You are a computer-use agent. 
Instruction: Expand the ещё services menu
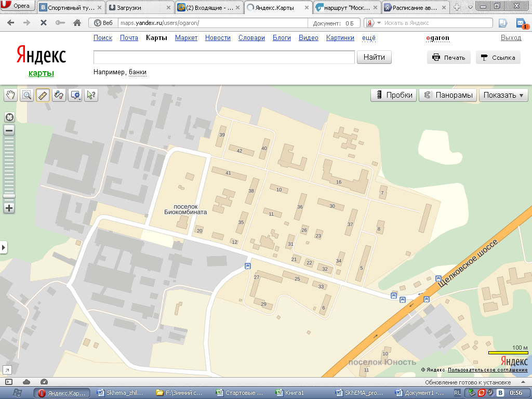pyautogui.click(x=369, y=37)
